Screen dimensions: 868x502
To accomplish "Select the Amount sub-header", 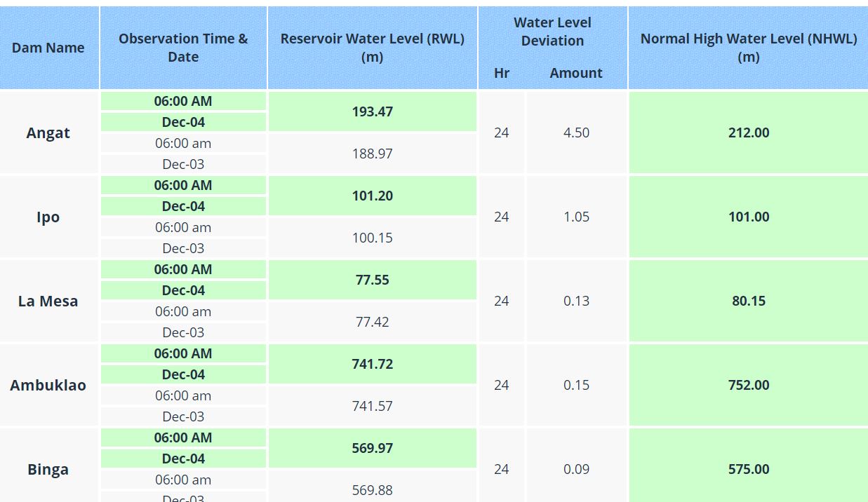I will tap(575, 73).
